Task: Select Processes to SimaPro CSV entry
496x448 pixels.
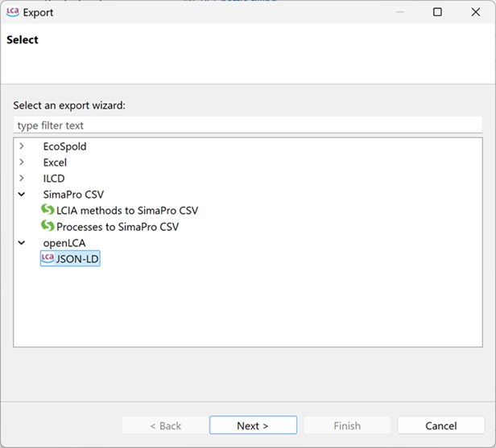Action: (x=118, y=227)
